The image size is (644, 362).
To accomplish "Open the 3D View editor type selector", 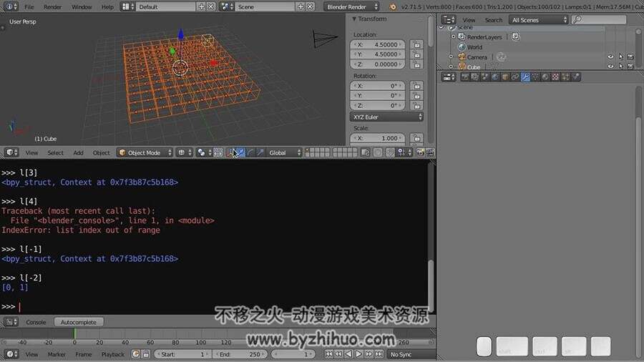I will tap(11, 152).
